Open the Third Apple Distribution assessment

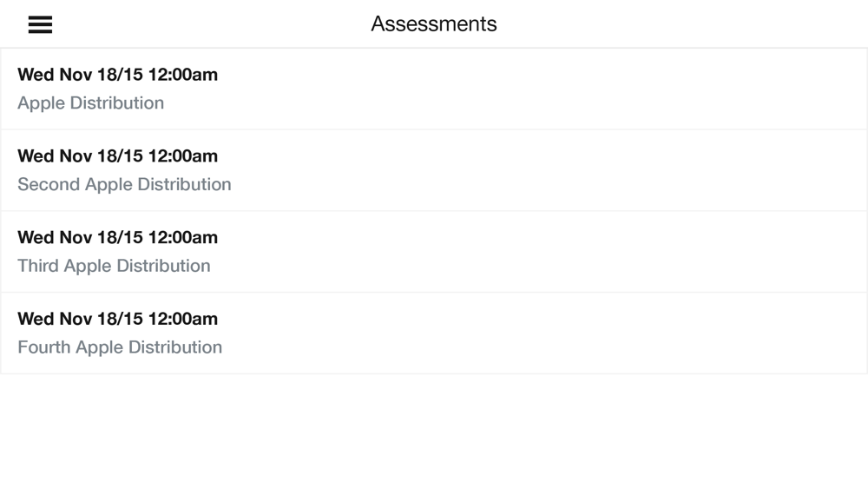point(434,251)
